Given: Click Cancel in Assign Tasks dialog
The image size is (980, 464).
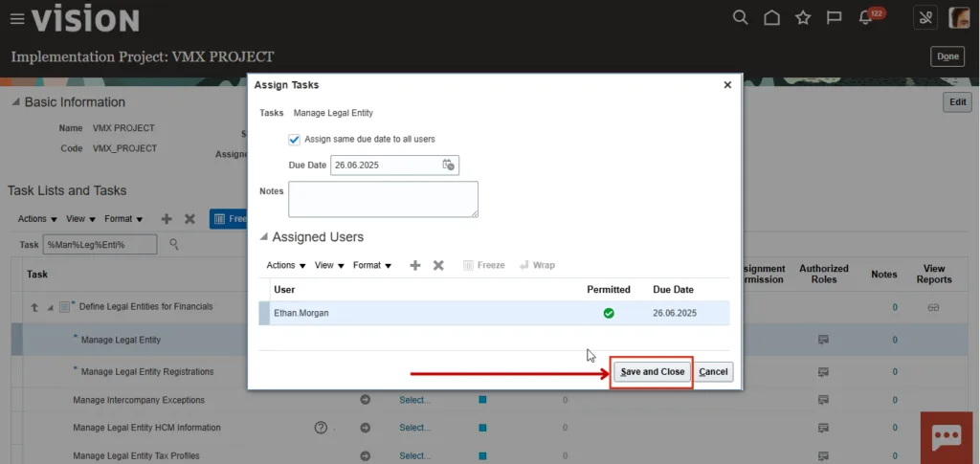Looking at the screenshot, I should point(713,372).
